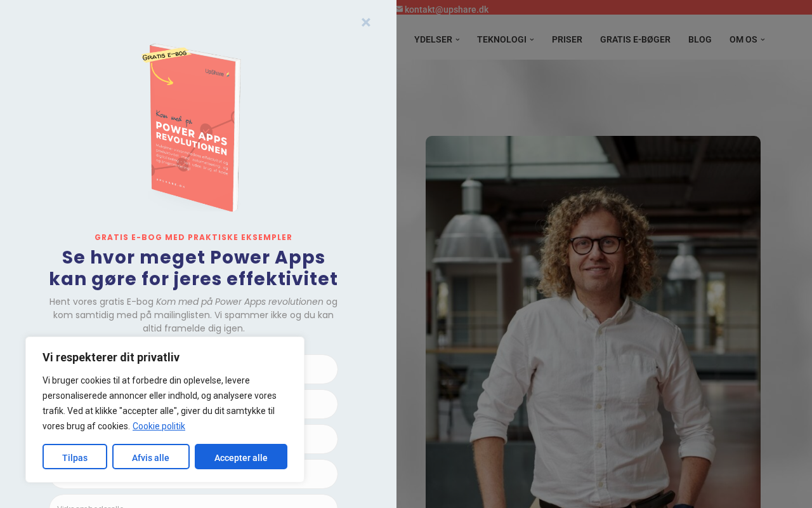Expand the Om os menu chevron

(x=763, y=39)
